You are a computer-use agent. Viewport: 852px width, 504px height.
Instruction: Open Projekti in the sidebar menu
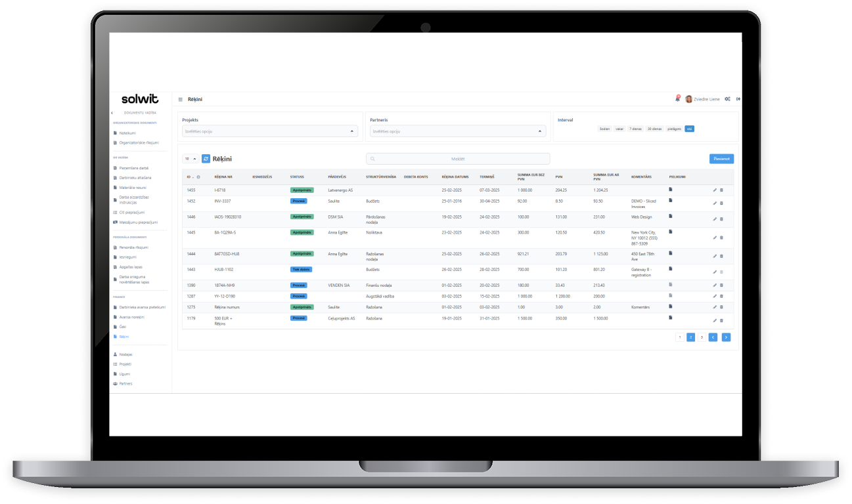click(x=125, y=364)
